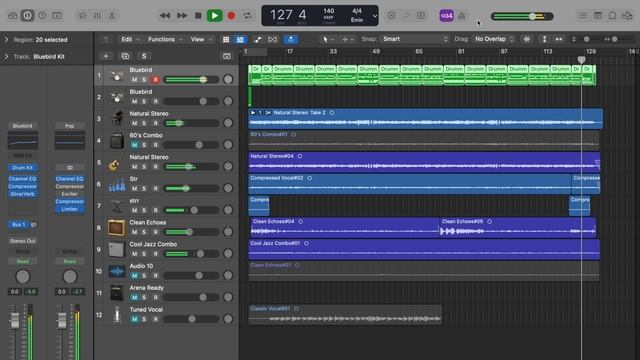
Task: Solo the Natural Stereo track 3
Action: tap(144, 123)
